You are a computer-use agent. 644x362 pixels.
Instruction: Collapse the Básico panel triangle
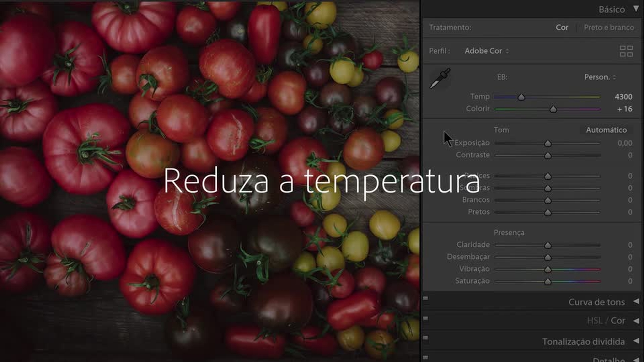pyautogui.click(x=636, y=9)
